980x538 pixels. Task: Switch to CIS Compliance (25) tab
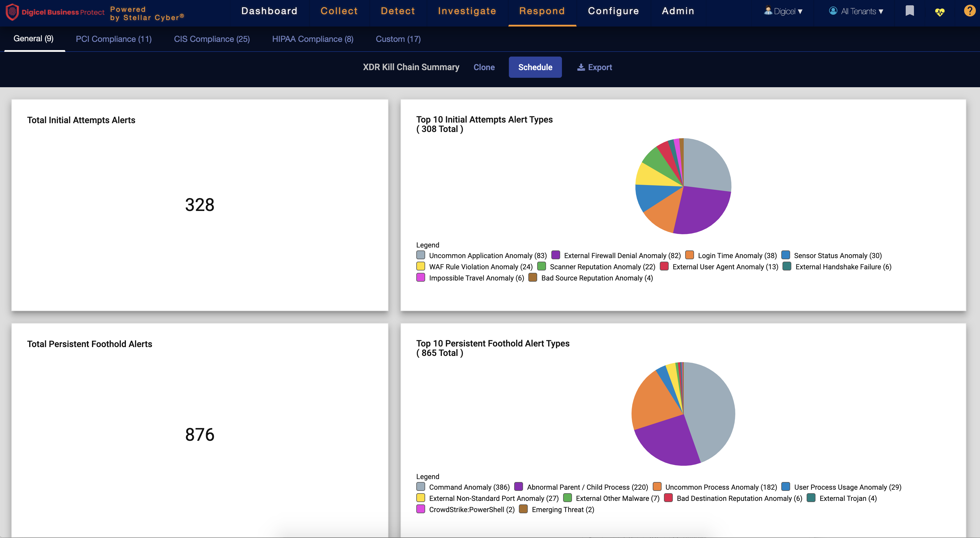[211, 39]
